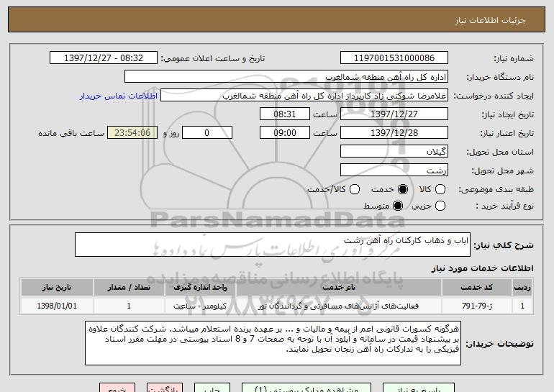This screenshot has width=554, height=392.
Task: Open اطلاعات تماس خریدار link
Action: click(x=119, y=96)
